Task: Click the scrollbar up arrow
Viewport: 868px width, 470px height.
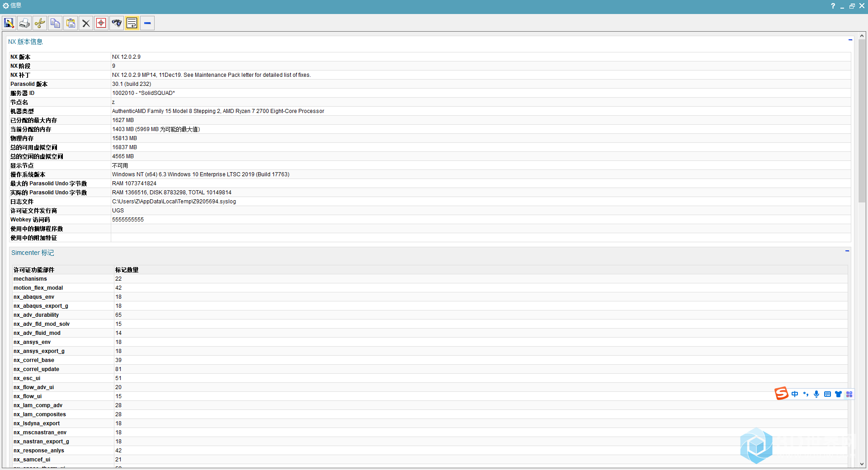Action: [862, 36]
